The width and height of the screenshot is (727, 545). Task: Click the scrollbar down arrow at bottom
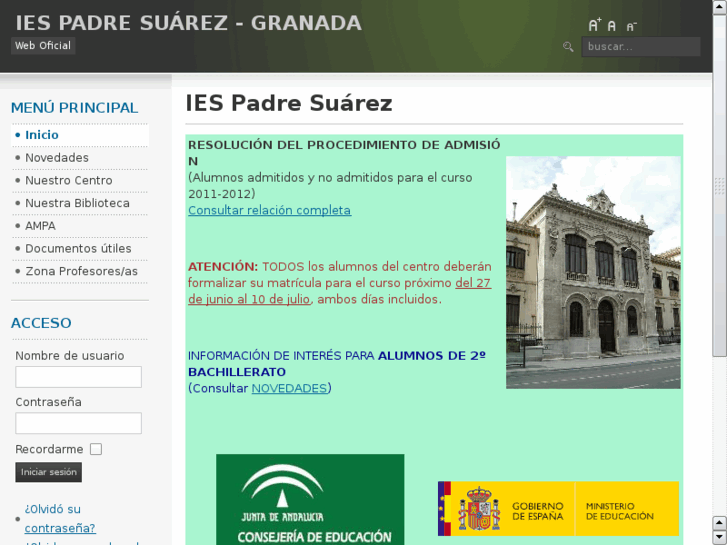pyautogui.click(x=719, y=538)
